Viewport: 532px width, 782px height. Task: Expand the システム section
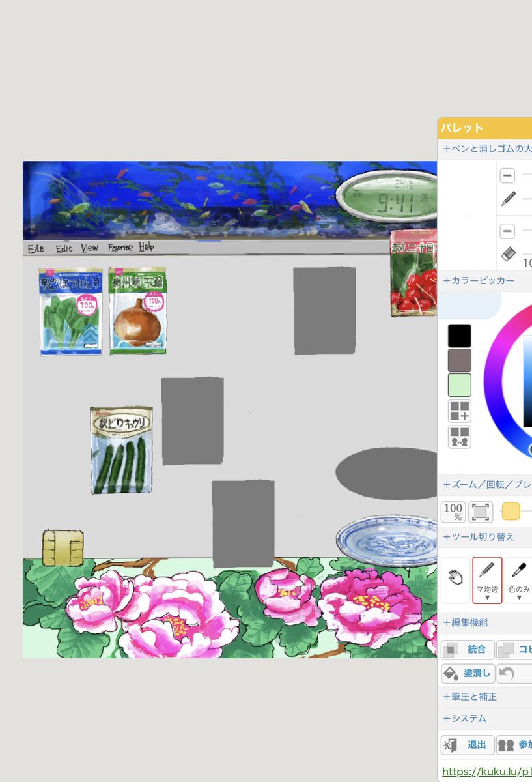click(464, 719)
